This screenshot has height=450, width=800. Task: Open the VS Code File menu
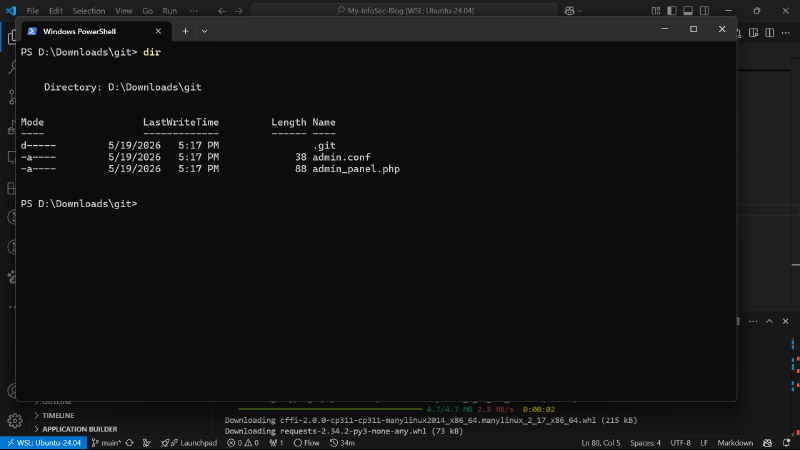pyautogui.click(x=33, y=11)
